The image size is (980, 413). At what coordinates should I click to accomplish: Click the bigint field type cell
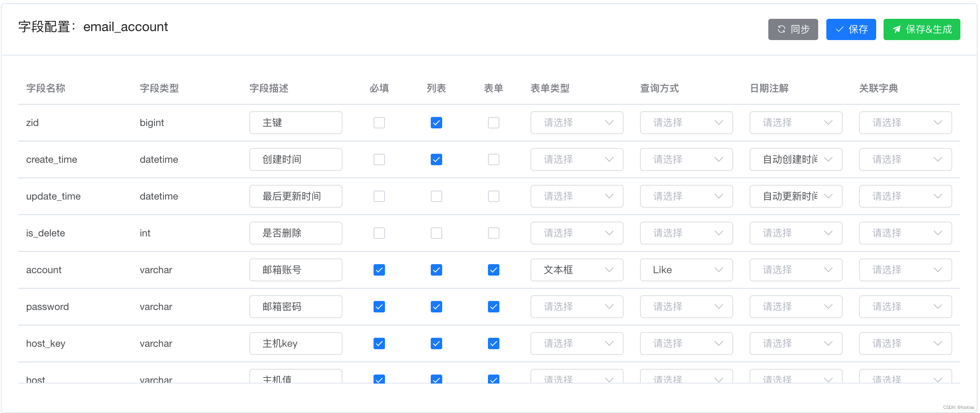[x=152, y=123]
